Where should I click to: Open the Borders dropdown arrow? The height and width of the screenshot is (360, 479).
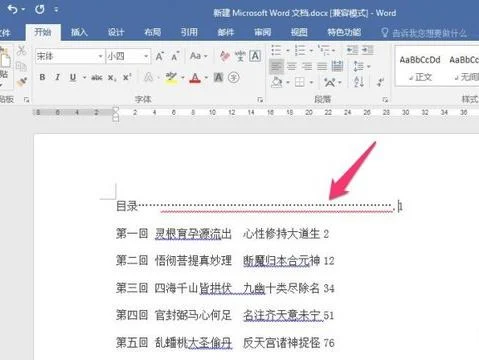pos(311,82)
